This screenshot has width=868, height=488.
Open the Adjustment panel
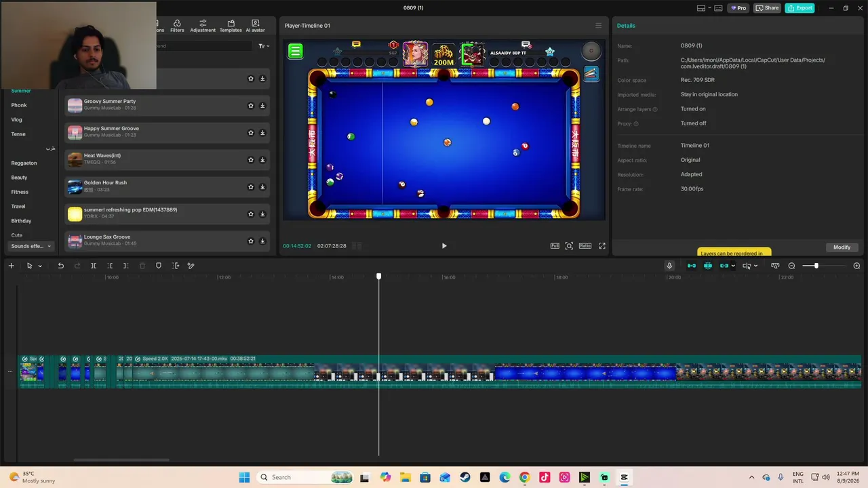coord(203,26)
